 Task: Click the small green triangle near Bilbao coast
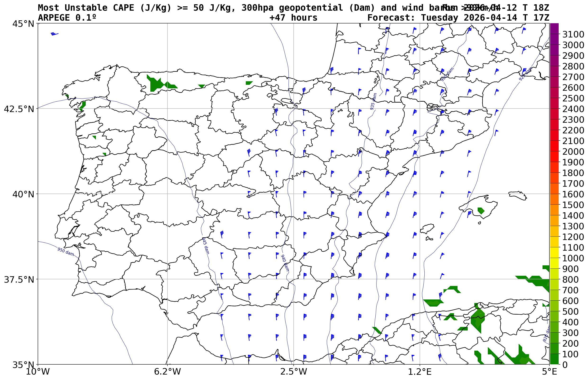[249, 83]
